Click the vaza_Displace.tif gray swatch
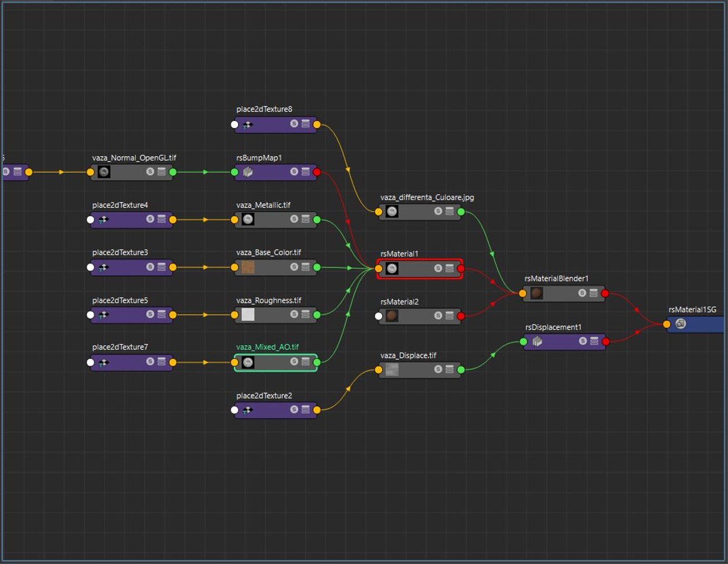 point(392,370)
